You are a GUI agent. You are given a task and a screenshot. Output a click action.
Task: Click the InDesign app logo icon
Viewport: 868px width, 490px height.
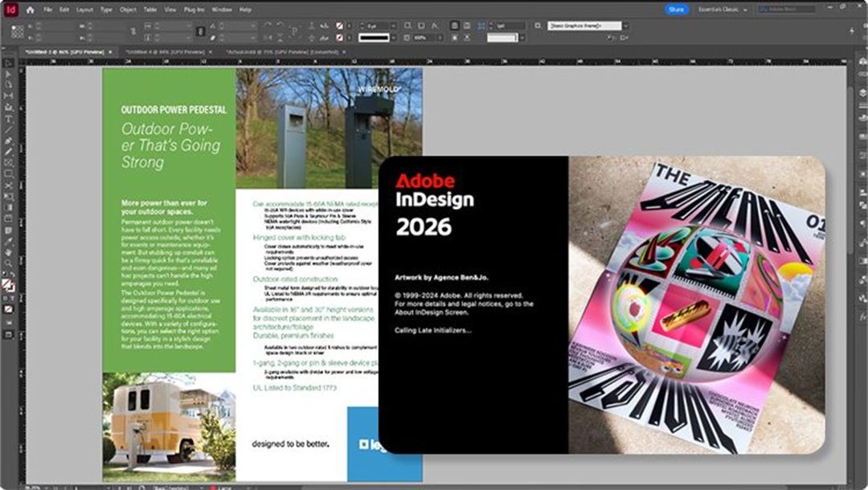point(10,10)
